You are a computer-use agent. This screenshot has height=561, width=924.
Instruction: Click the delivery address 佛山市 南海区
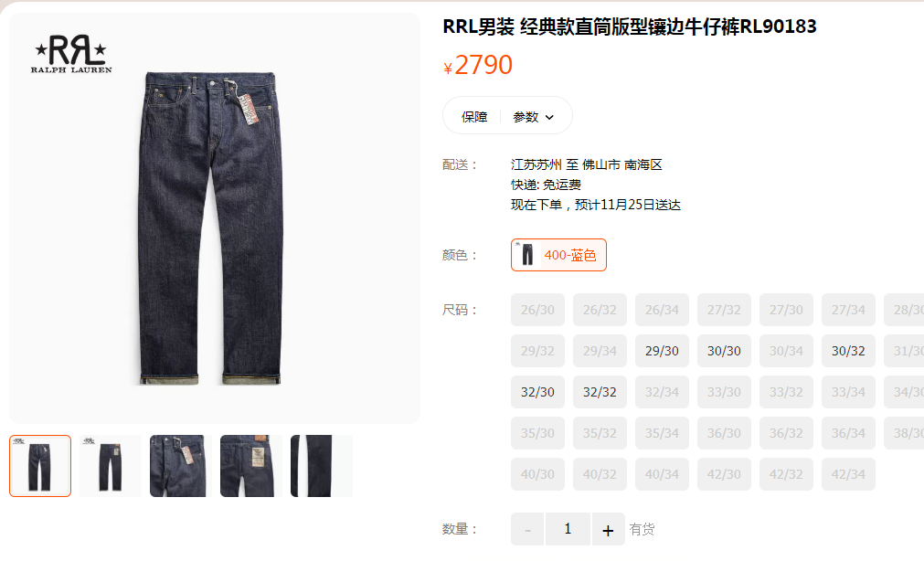pos(622,164)
